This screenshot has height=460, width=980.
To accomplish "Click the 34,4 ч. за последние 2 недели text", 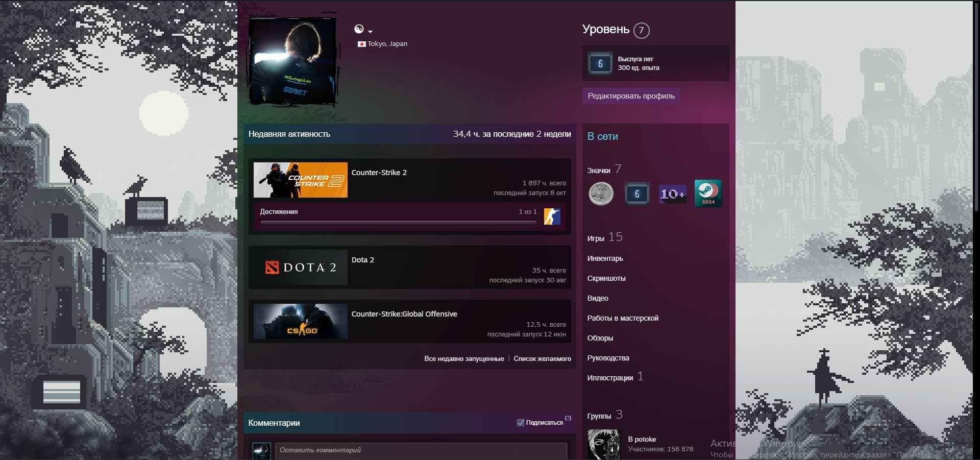I will (512, 134).
